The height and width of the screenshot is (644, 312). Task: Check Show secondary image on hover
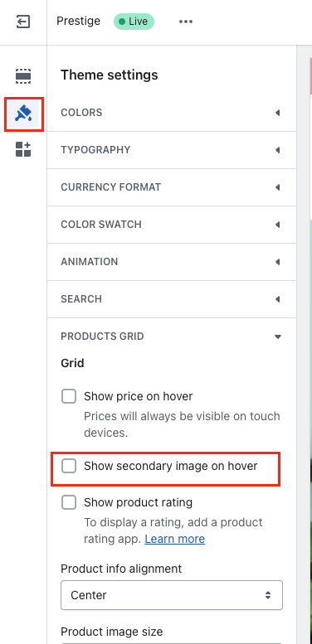point(69,466)
